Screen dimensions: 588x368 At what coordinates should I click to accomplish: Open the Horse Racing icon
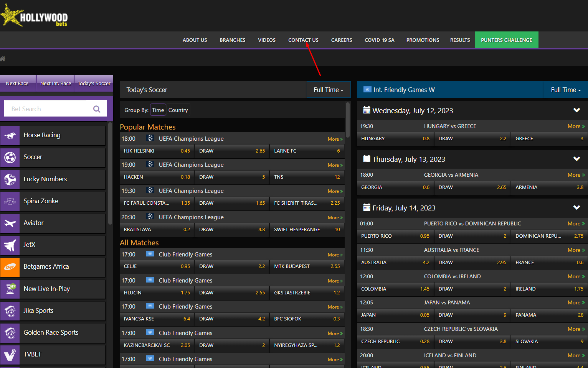pyautogui.click(x=10, y=135)
